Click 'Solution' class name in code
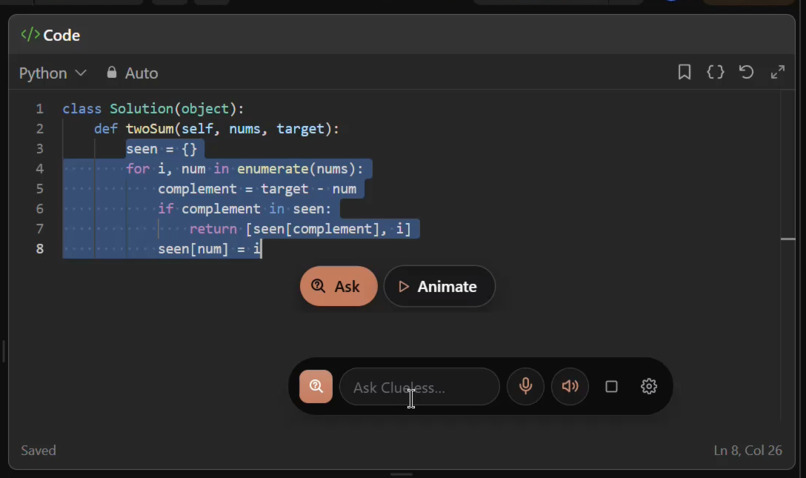The height and width of the screenshot is (478, 806). [x=141, y=108]
